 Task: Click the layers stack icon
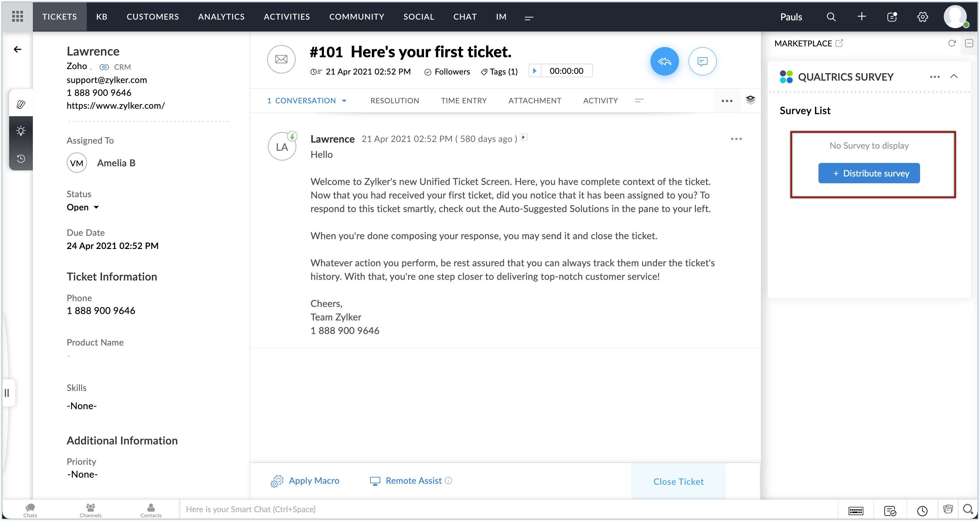[750, 100]
